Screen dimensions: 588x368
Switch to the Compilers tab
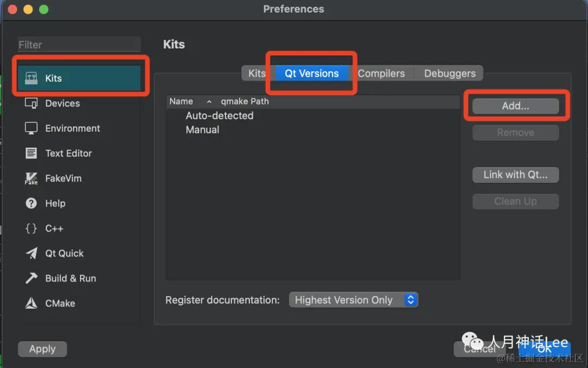pyautogui.click(x=381, y=73)
